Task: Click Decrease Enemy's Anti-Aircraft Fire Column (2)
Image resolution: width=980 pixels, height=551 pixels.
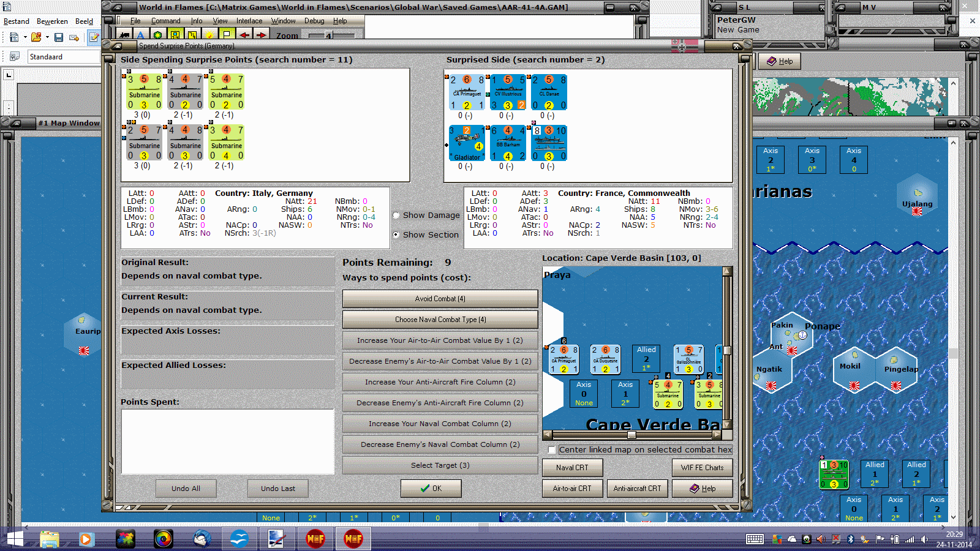Action: coord(440,403)
